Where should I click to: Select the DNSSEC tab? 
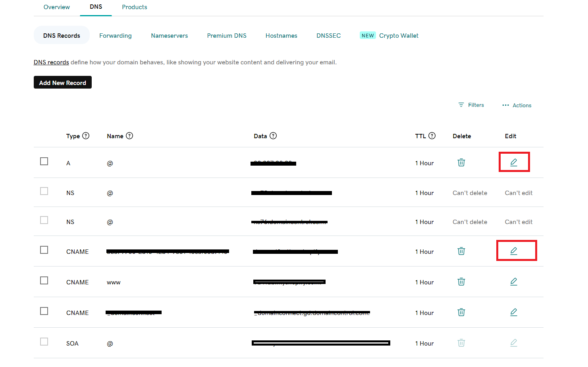point(328,36)
